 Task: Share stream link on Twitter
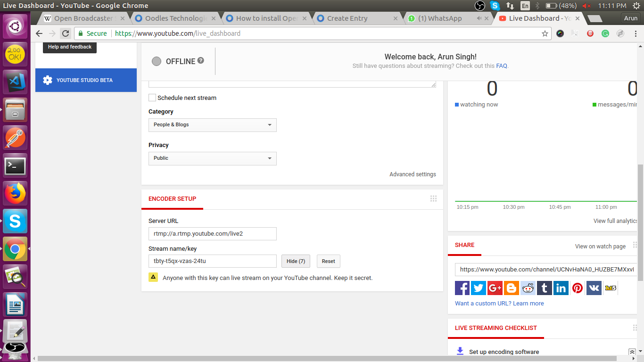pos(479,288)
